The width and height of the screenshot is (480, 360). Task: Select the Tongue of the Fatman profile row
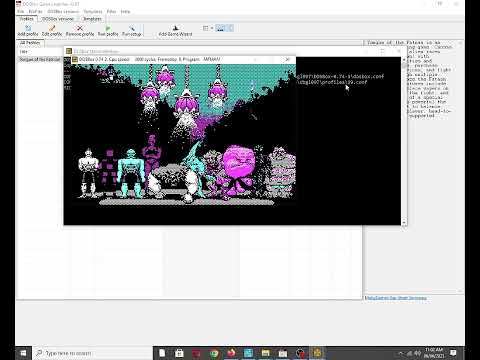40,59
